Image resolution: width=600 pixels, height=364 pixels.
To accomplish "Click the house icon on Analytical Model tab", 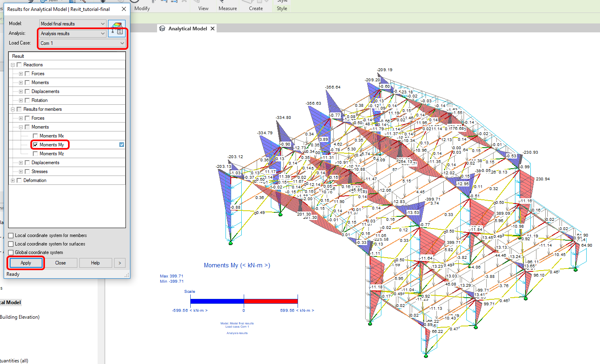I will (162, 29).
